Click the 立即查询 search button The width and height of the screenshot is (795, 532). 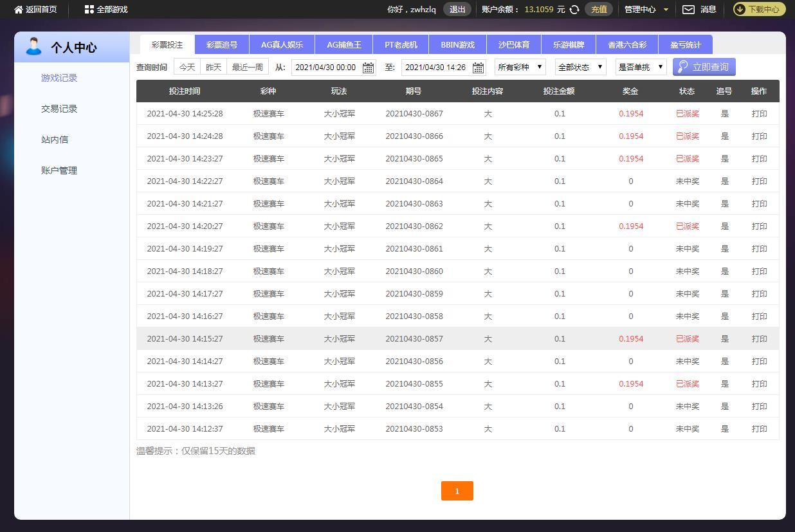(704, 67)
